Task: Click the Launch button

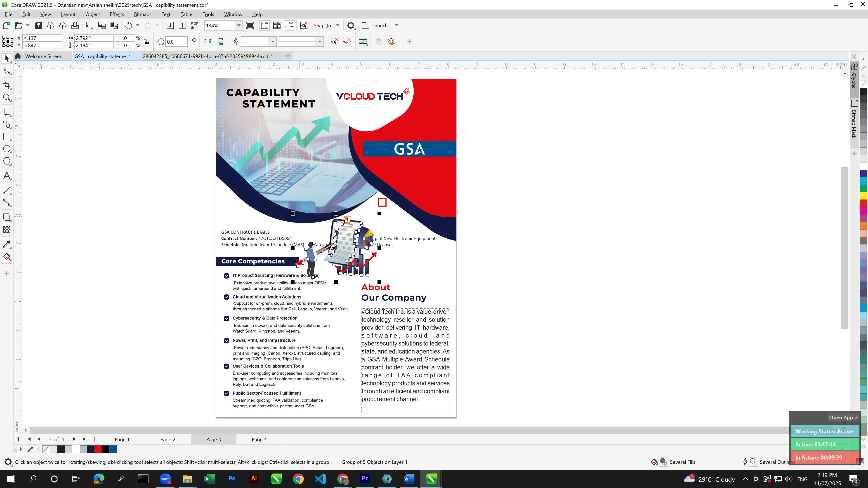Action: click(375, 25)
